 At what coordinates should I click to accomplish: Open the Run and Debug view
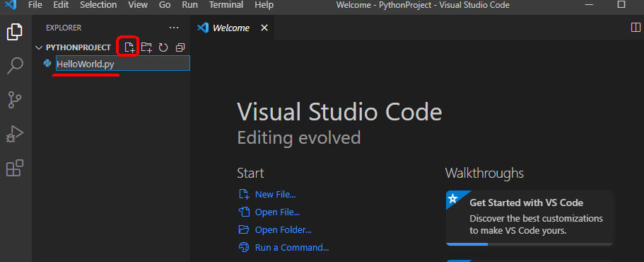click(x=15, y=134)
